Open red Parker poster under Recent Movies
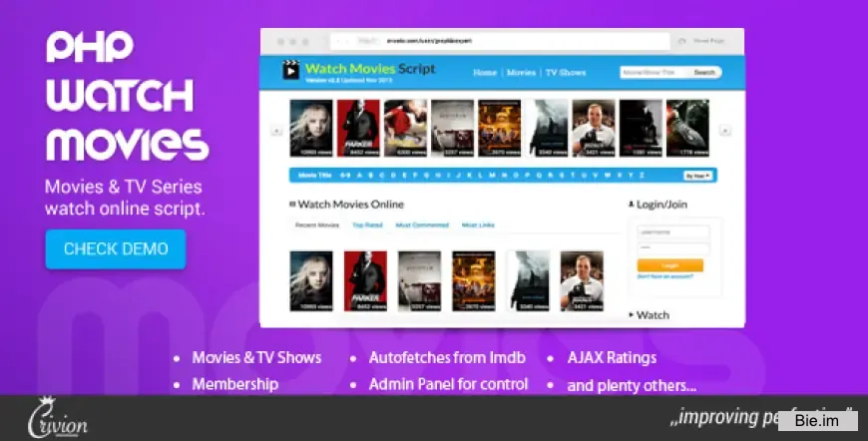Screen dimensions: 868x441 click(365, 280)
